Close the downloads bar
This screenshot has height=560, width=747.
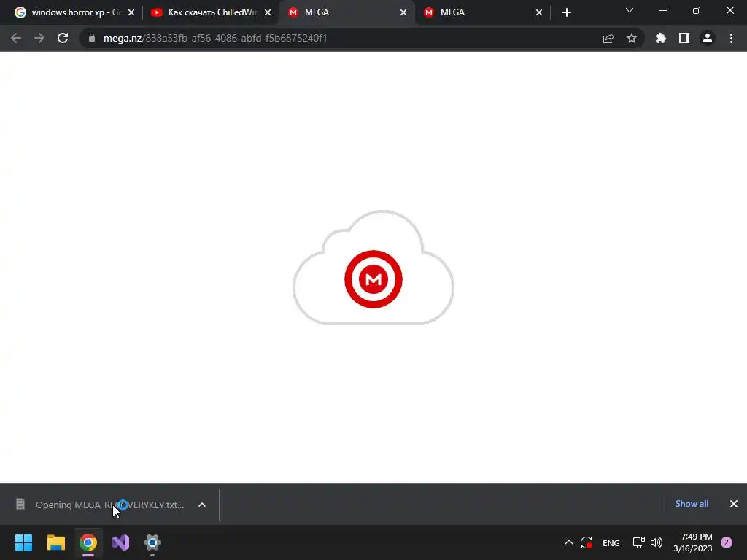734,504
